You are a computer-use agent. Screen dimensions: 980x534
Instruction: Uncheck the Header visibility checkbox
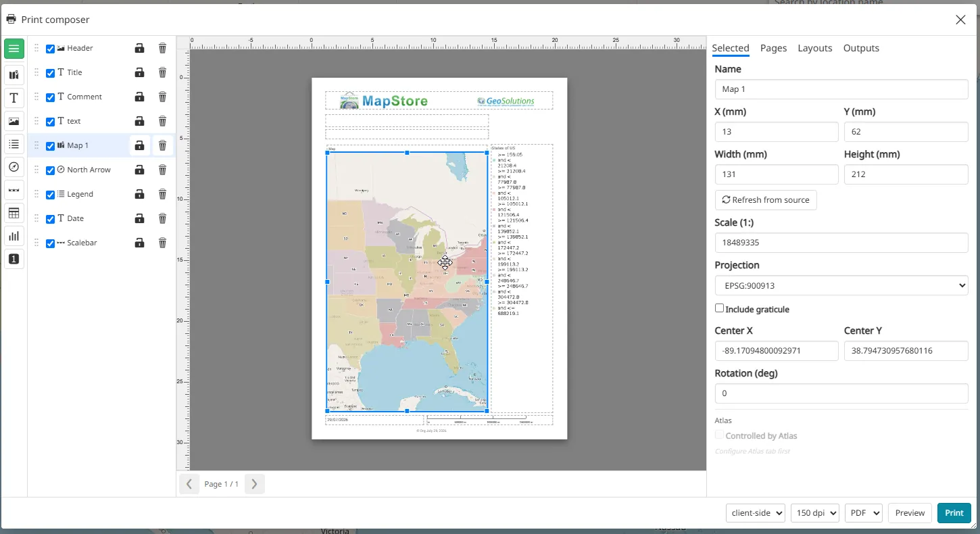click(x=50, y=49)
